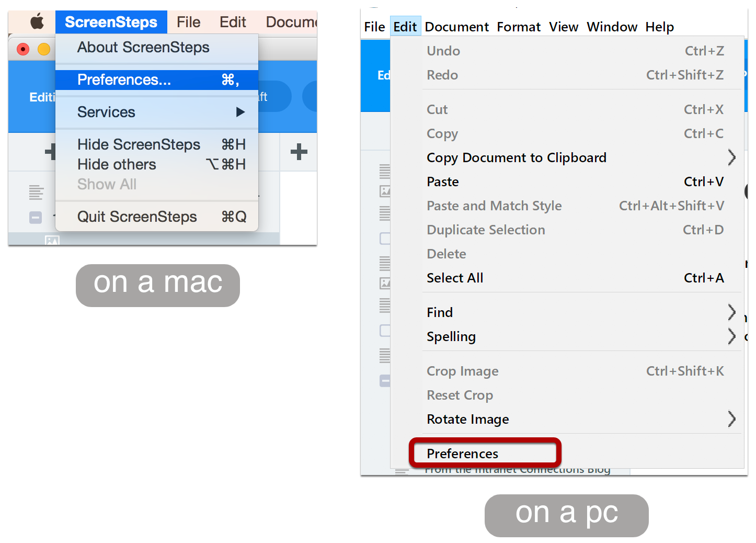756x543 pixels.
Task: Select Undo in Edit menu
Action: tap(567, 51)
